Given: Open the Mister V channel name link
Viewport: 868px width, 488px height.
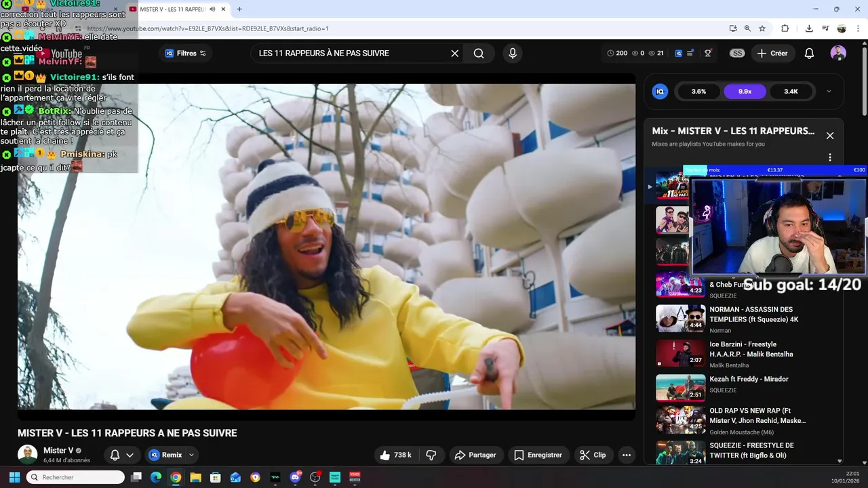Looking at the screenshot, I should click(58, 451).
